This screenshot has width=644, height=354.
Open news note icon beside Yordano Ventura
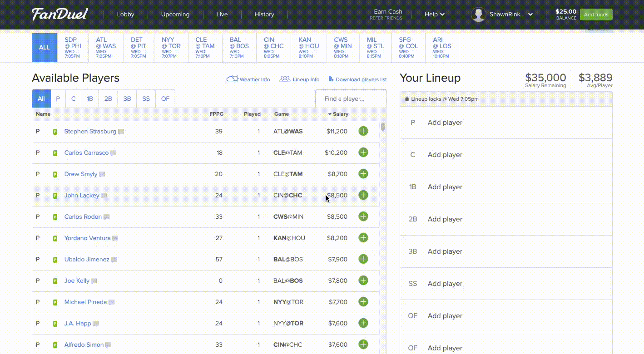coord(115,238)
